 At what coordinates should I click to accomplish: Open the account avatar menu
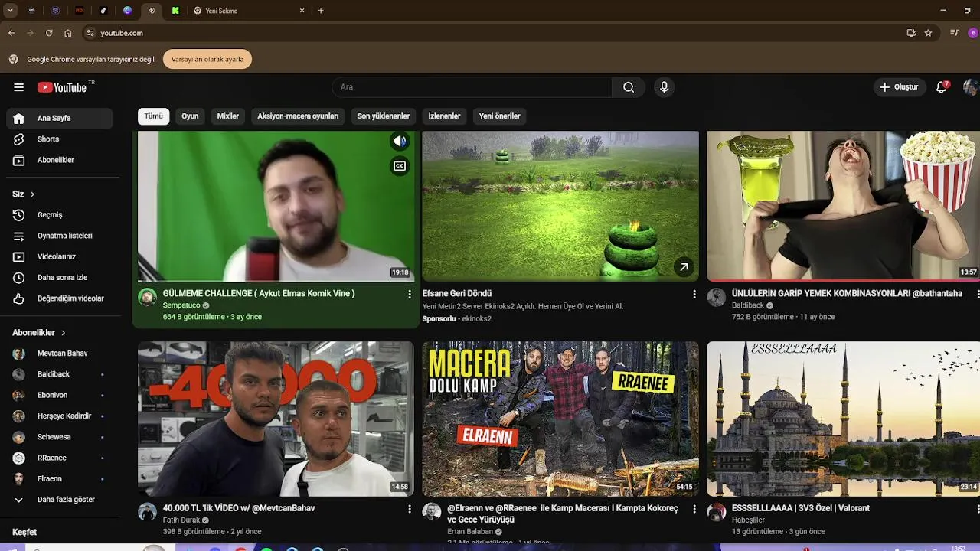coord(971,87)
